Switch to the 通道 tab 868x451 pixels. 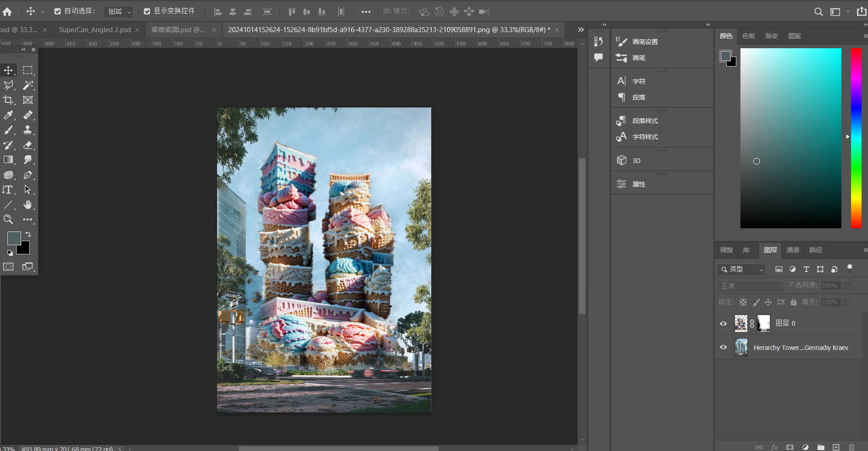coord(793,250)
